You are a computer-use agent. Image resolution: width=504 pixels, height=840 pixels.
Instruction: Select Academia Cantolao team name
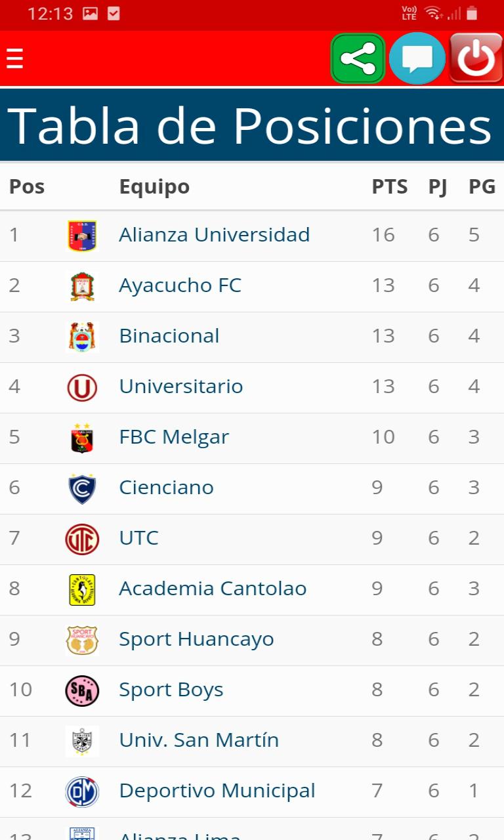[213, 589]
